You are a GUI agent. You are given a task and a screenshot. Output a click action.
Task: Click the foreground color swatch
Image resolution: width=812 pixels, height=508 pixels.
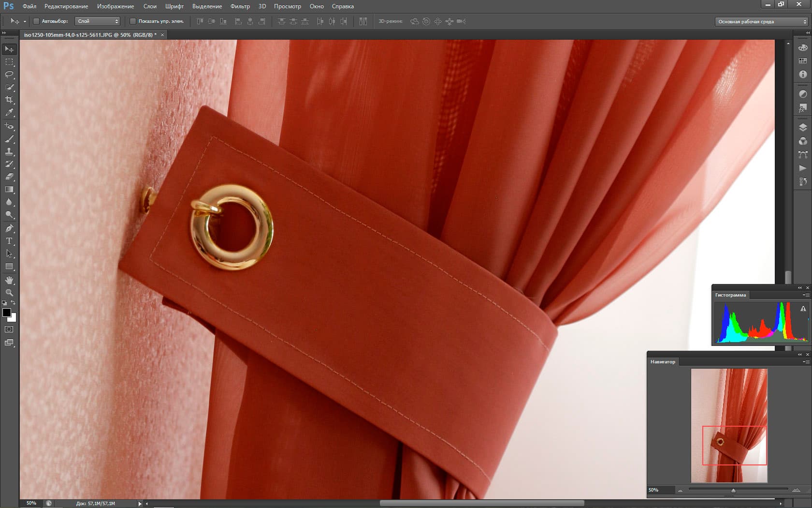7,313
